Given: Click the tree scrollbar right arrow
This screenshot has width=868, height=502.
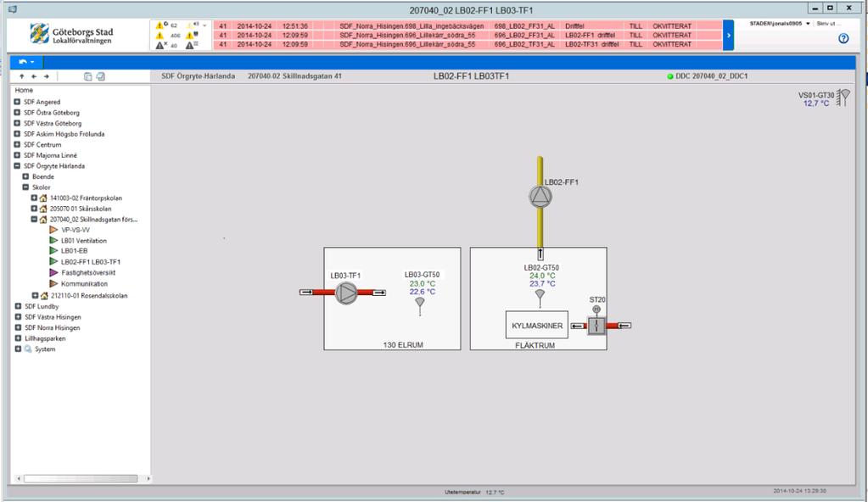Looking at the screenshot, I should 148,478.
